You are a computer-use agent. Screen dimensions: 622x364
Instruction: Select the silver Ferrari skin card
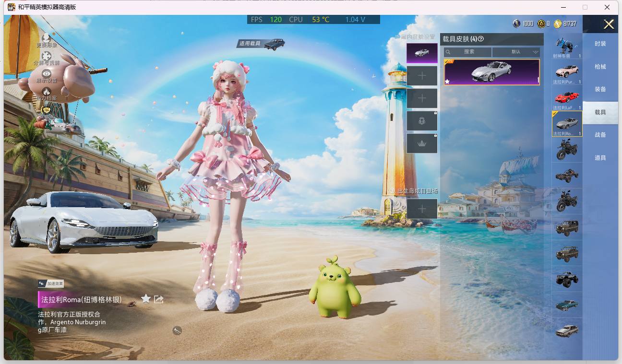[492, 72]
